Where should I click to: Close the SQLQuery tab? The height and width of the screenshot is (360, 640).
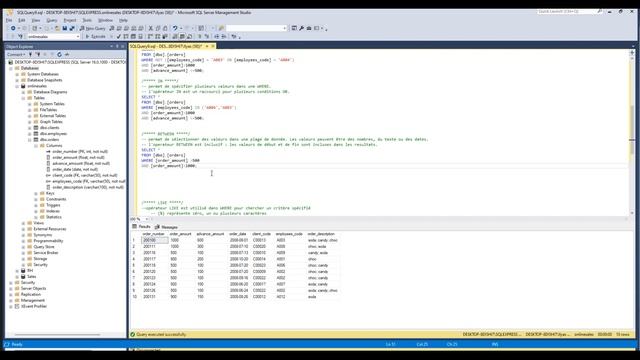coord(213,46)
